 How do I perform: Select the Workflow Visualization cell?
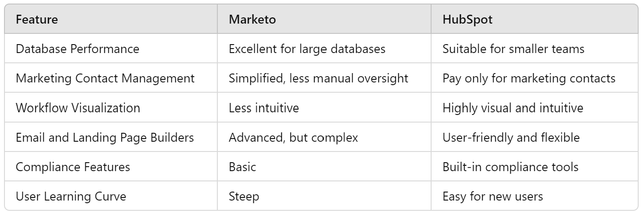tap(78, 108)
